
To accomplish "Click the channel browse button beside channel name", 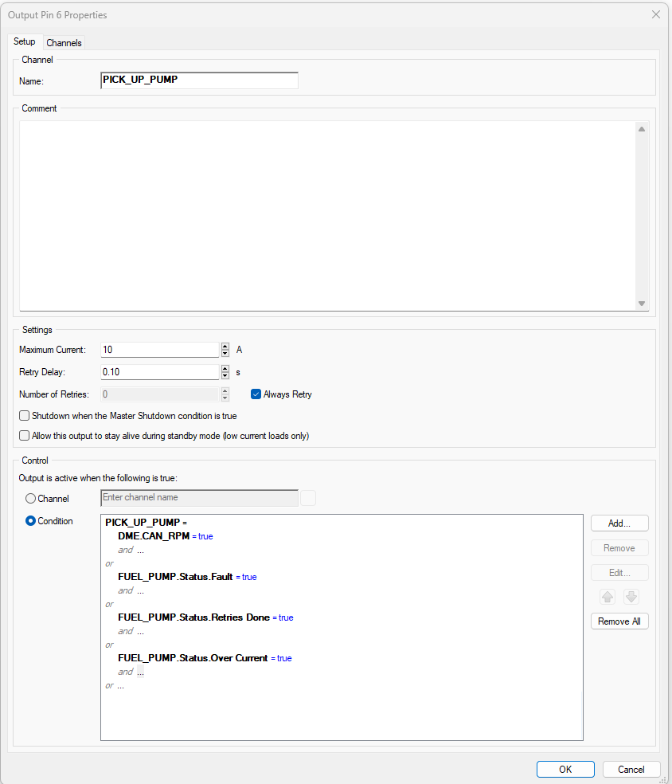I will [x=308, y=498].
